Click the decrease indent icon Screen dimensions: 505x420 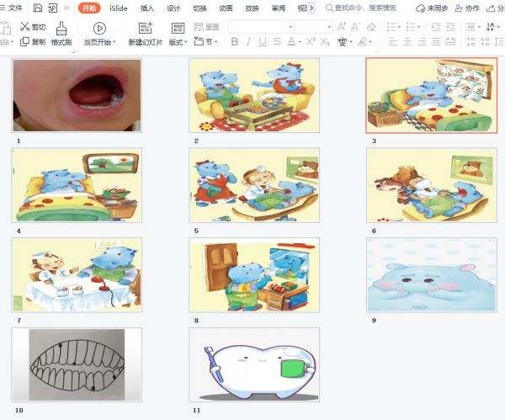point(436,27)
